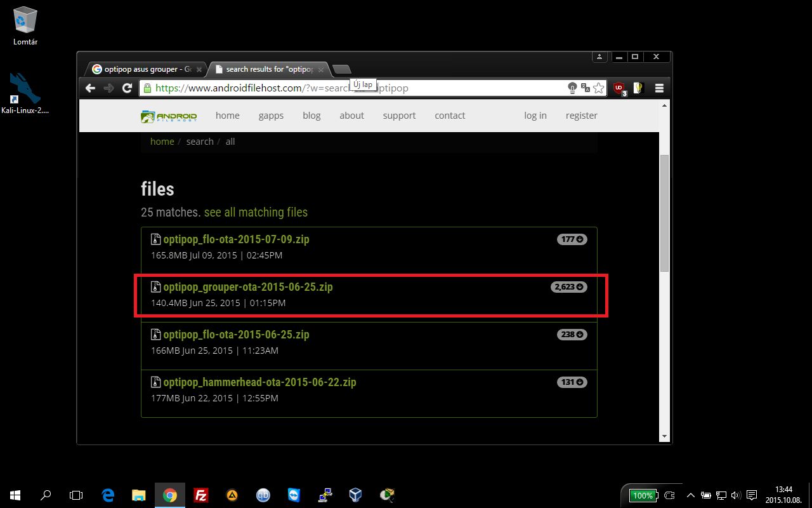812x508 pixels.
Task: Open optipop_flo-ota-2015-07-09.zip
Action: (x=236, y=239)
